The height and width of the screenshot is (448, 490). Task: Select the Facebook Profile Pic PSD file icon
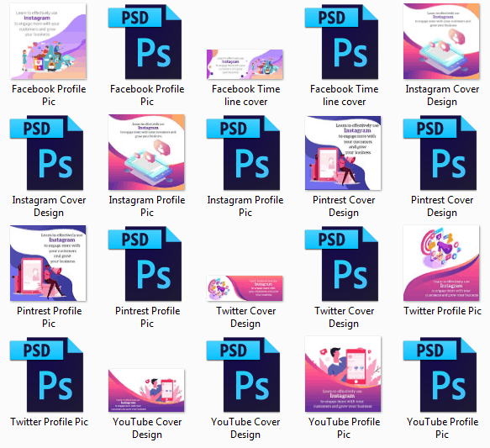point(145,41)
